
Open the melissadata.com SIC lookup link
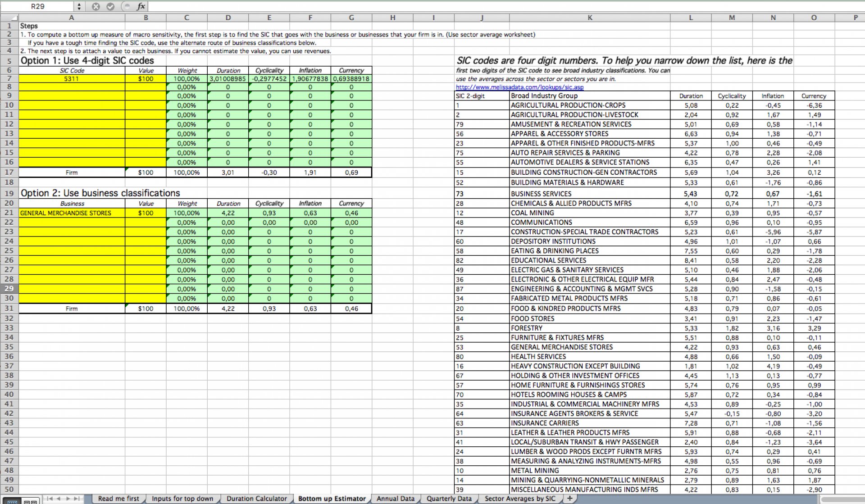click(x=519, y=87)
